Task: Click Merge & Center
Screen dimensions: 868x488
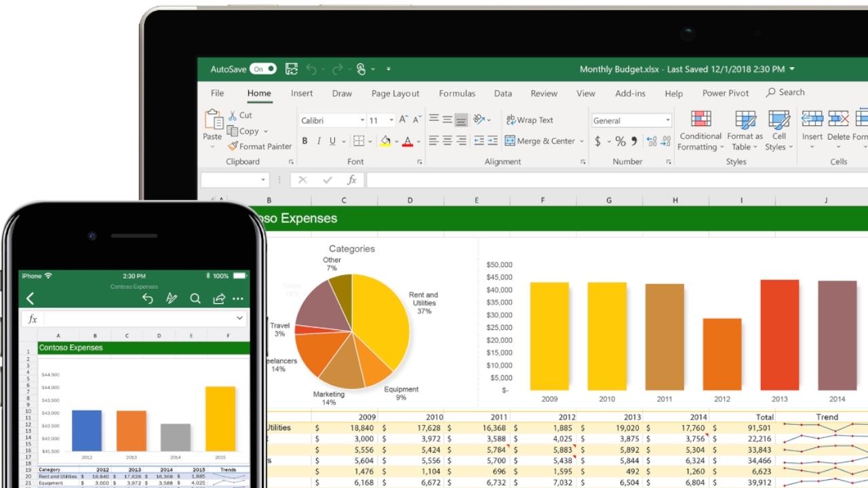Action: click(540, 141)
